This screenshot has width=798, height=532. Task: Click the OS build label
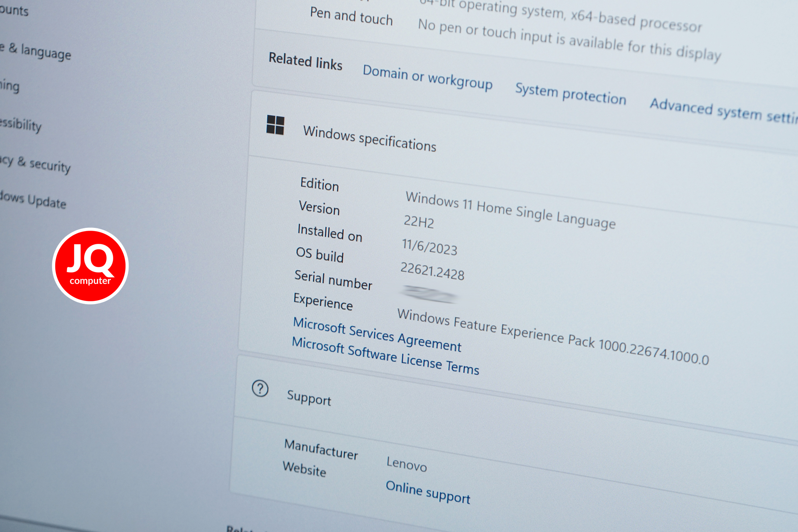point(320,255)
